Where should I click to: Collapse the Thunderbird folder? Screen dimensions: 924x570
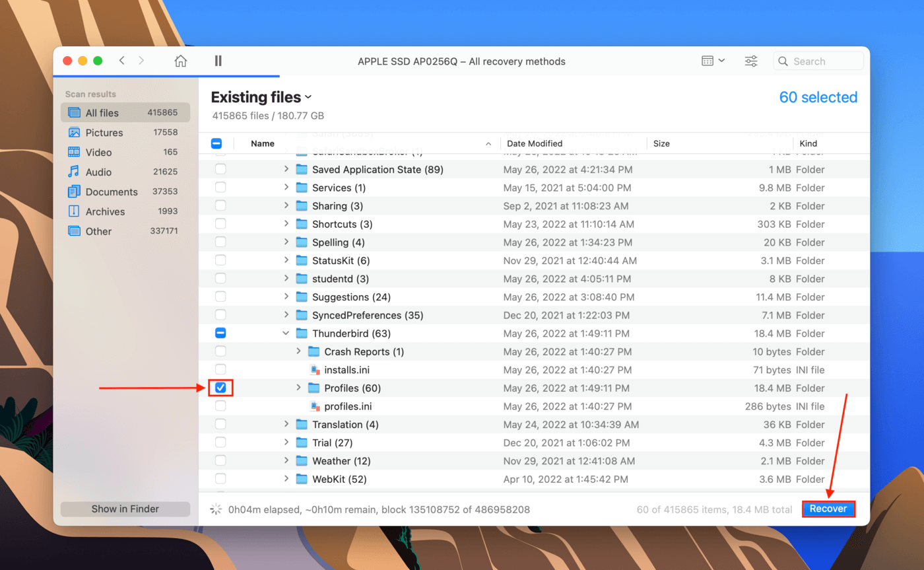pyautogui.click(x=286, y=334)
